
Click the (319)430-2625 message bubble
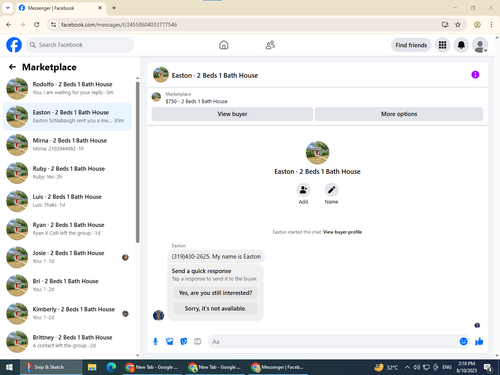(x=216, y=257)
